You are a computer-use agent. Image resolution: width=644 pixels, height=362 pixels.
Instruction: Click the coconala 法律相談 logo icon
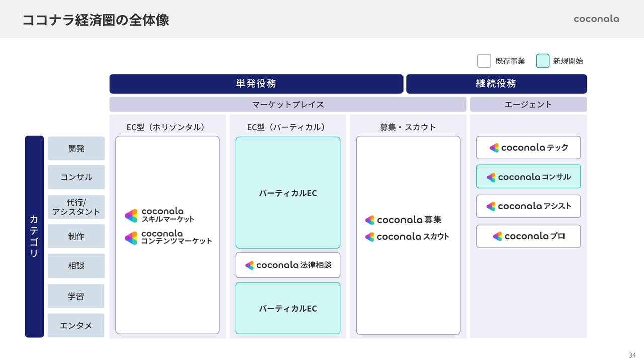tap(250, 265)
